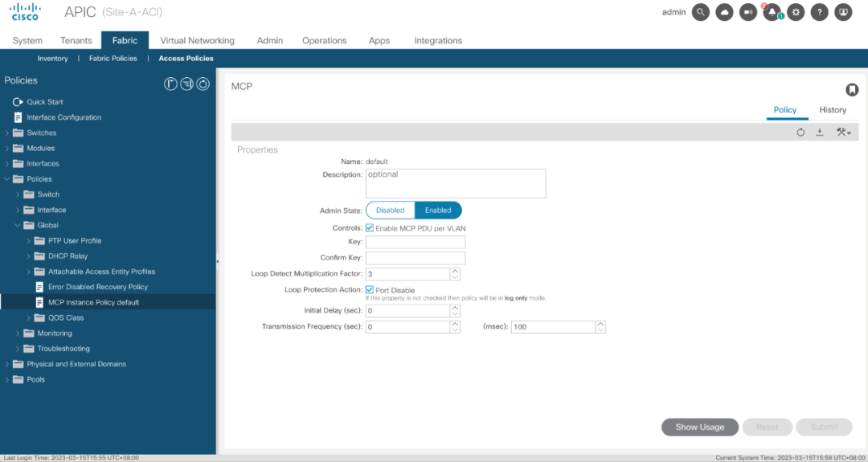This screenshot has width=868, height=462.
Task: Click the Description text field
Action: (456, 183)
